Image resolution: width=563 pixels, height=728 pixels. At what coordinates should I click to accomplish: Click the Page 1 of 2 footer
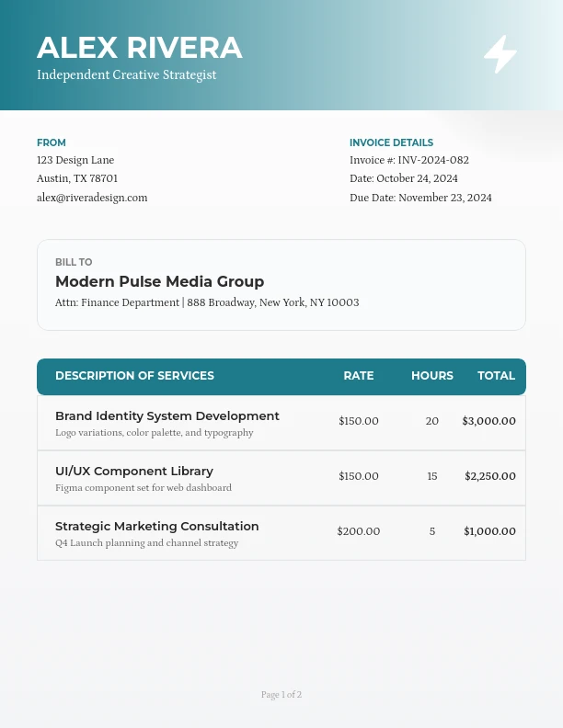tap(281, 695)
